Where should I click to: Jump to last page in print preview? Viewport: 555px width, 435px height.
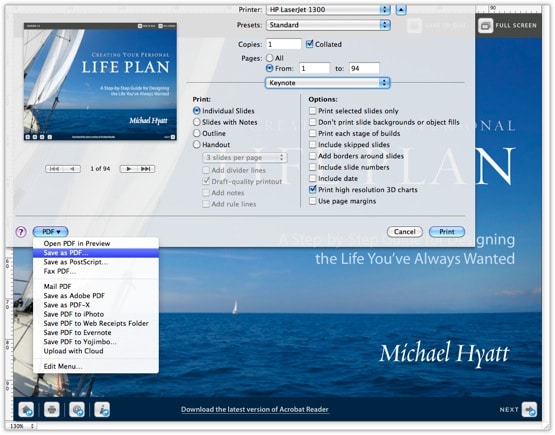146,169
